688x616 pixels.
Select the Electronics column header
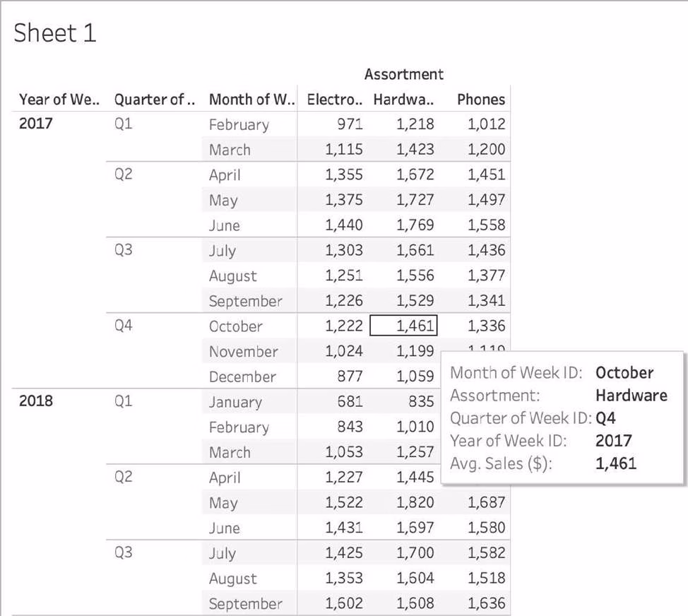click(x=335, y=100)
